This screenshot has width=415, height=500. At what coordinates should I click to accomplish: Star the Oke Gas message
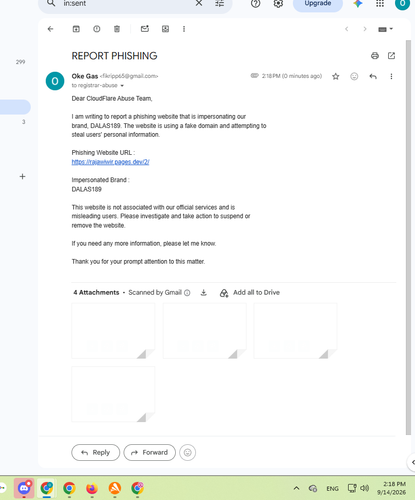336,77
